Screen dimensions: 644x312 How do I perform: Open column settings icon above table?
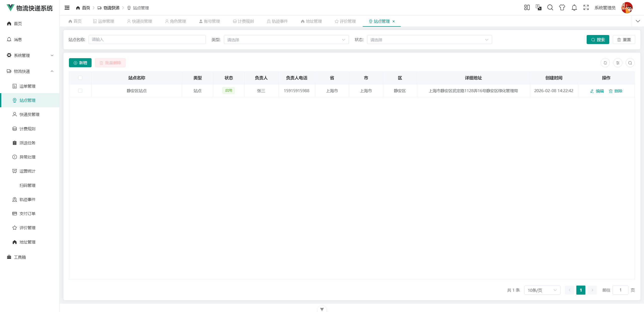[618, 63]
